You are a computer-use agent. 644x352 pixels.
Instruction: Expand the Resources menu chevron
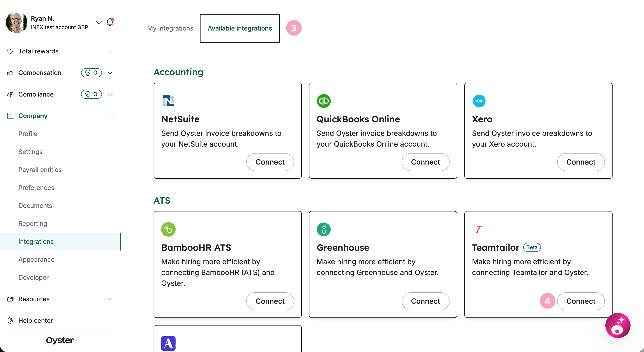tap(110, 299)
